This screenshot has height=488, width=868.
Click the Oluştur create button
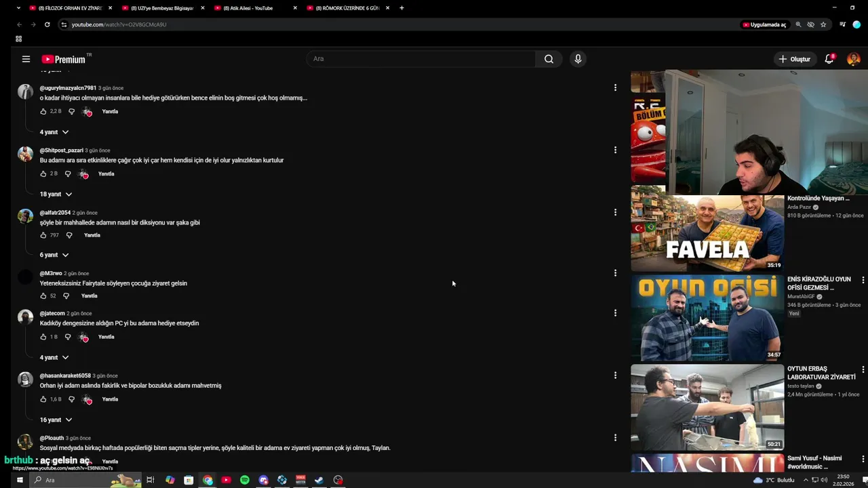point(794,59)
